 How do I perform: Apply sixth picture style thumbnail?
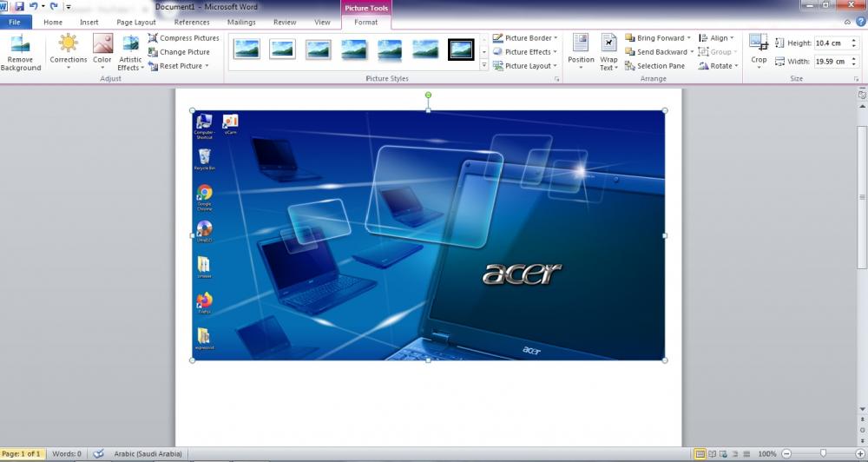tap(425, 49)
